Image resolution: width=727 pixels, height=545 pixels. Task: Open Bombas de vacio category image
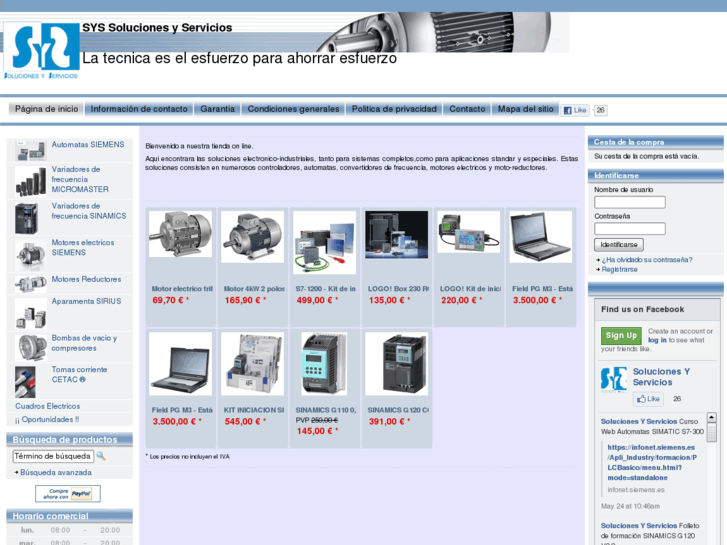(31, 347)
